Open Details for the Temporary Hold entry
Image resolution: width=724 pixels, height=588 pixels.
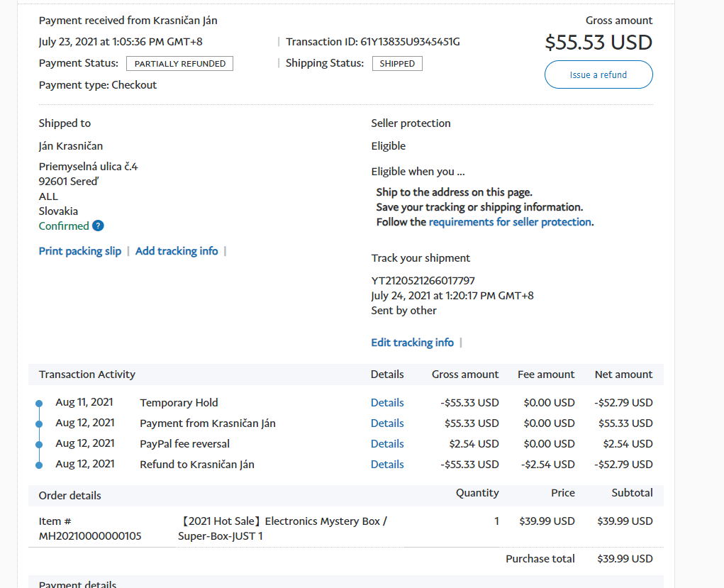387,403
